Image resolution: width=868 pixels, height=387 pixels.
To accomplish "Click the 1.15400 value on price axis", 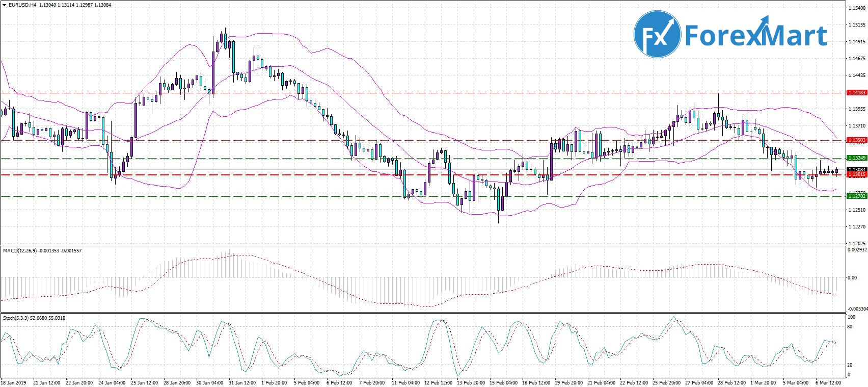I will (856, 8).
